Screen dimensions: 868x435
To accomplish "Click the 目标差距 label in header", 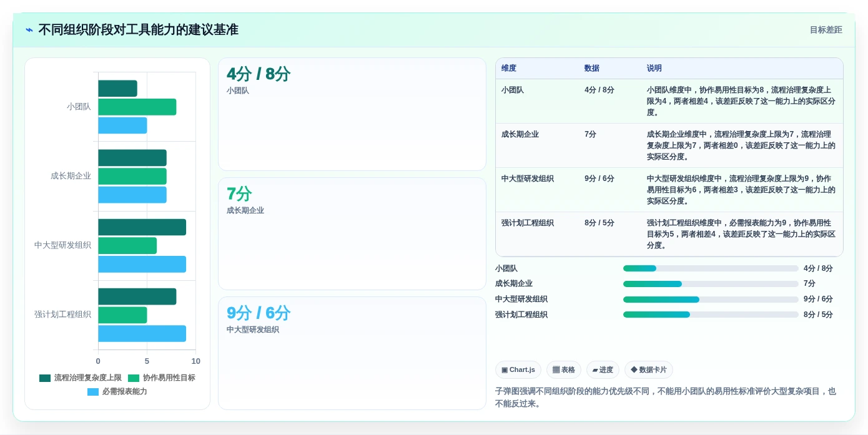I will 826,30.
